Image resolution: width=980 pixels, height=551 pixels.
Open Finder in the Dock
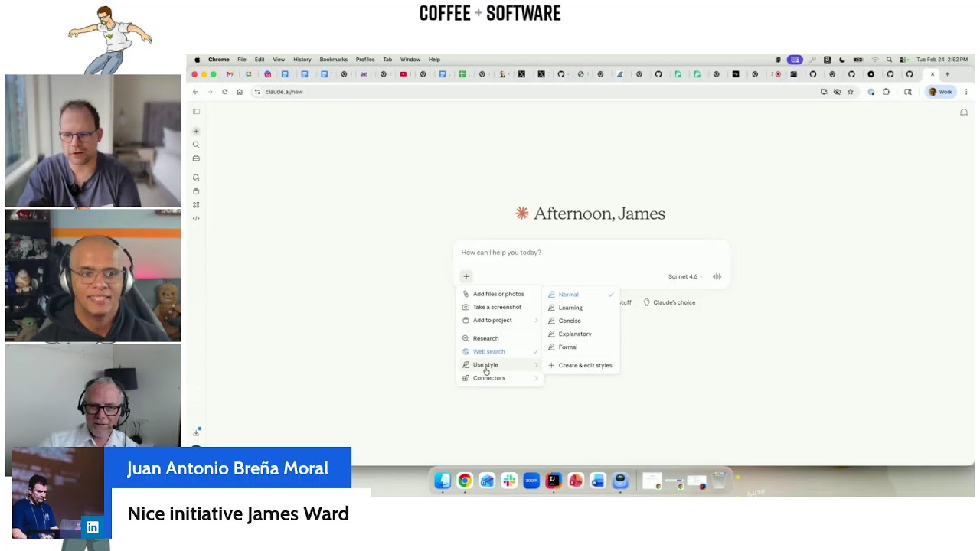point(443,481)
